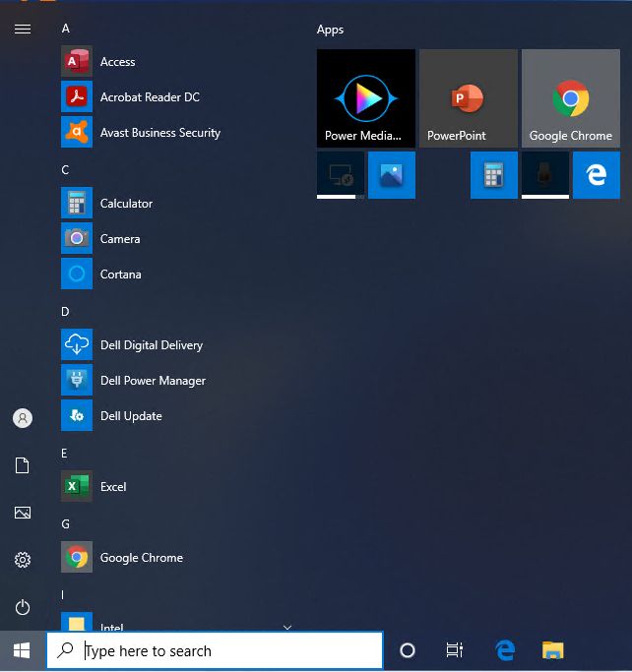
Task: Click the Power Media Player tile
Action: click(x=366, y=98)
